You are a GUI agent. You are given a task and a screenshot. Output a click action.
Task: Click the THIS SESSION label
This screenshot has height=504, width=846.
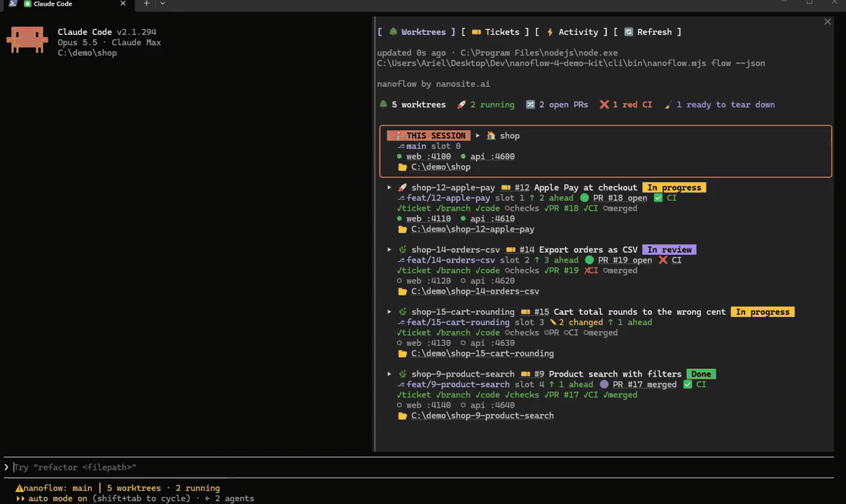[x=429, y=136]
